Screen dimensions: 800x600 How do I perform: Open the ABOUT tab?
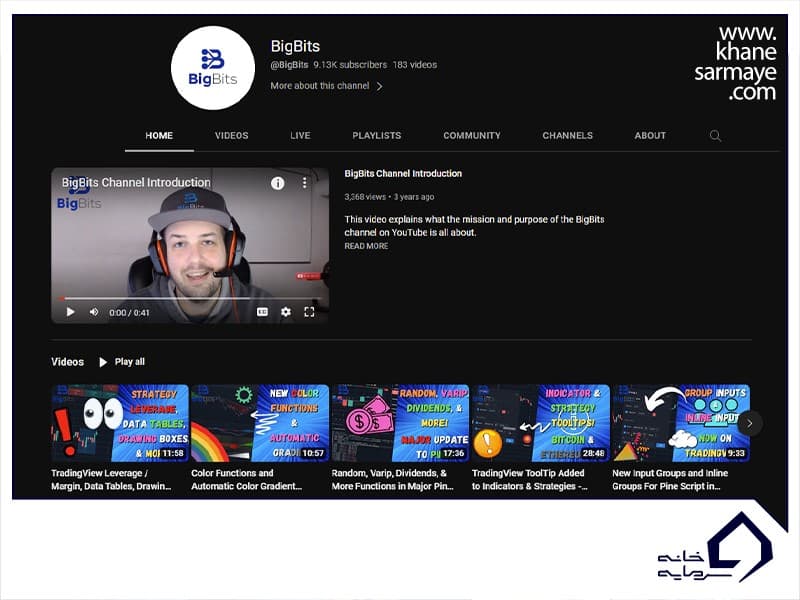click(x=650, y=136)
